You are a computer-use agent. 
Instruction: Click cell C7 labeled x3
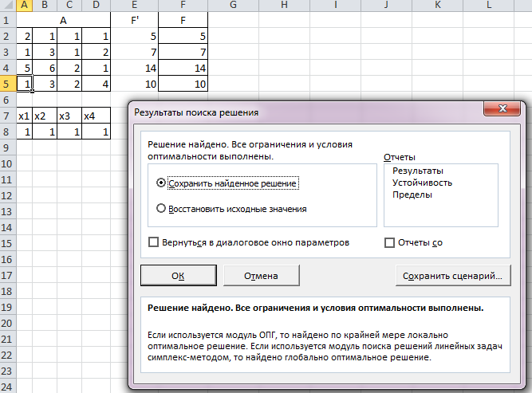[69, 116]
